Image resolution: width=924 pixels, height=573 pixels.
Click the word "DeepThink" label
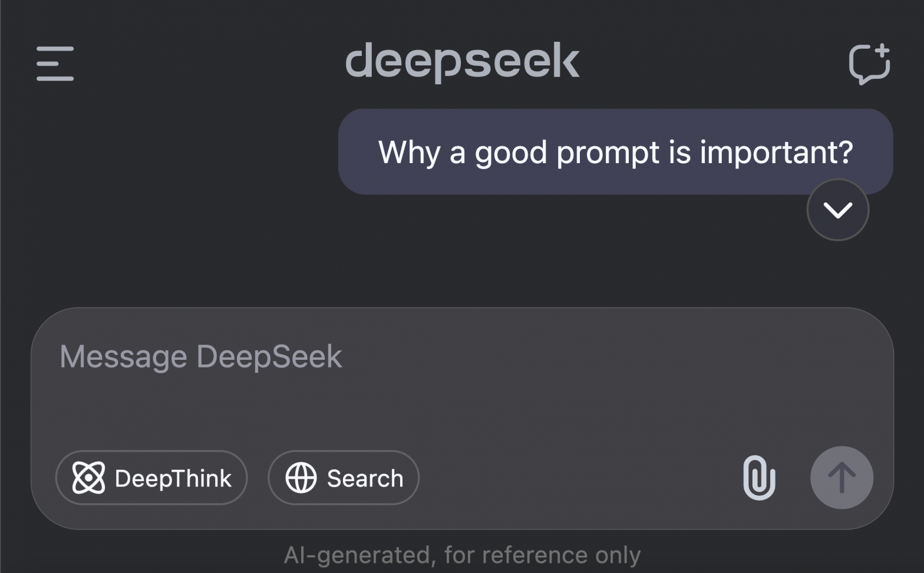(173, 479)
